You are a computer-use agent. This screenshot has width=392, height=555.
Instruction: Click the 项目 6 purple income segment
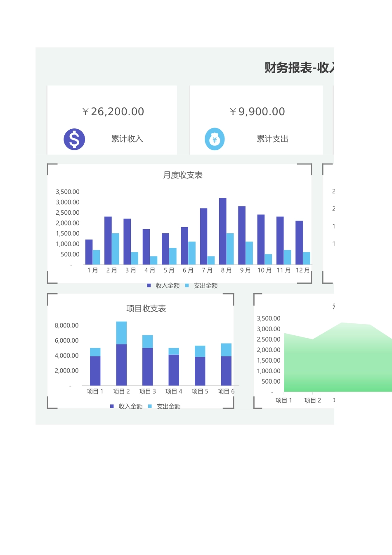pos(226,371)
